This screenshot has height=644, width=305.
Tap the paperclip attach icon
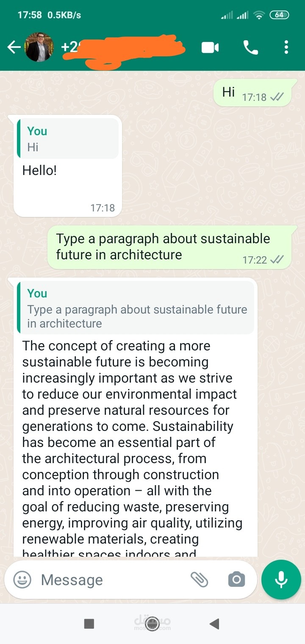199,579
